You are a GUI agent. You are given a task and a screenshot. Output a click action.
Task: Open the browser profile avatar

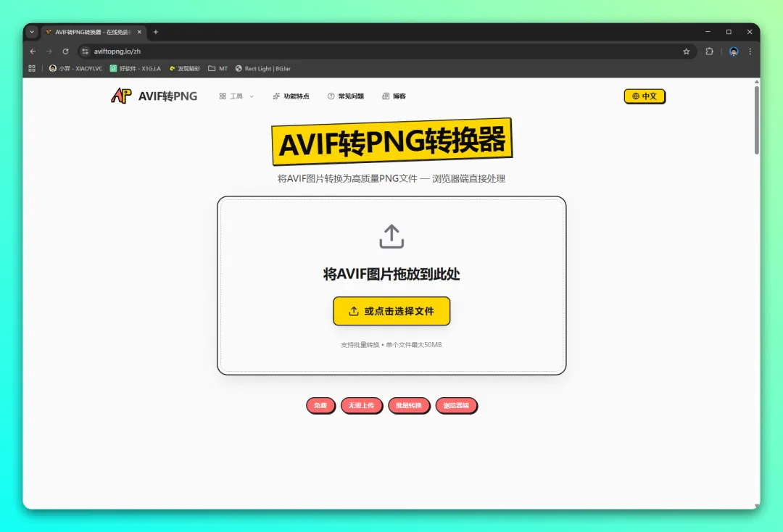coord(734,51)
